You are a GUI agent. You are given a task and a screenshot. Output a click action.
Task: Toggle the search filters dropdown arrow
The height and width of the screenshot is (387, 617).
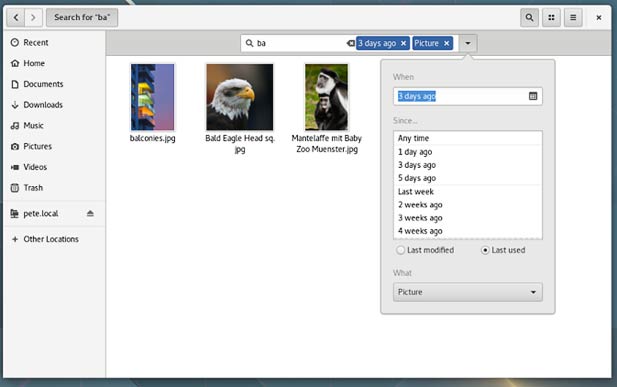(x=467, y=43)
